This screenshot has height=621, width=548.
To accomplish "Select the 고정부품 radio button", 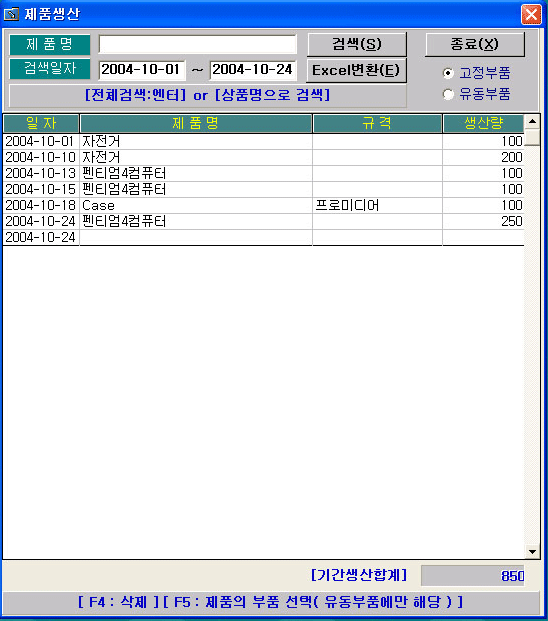I will (x=448, y=73).
